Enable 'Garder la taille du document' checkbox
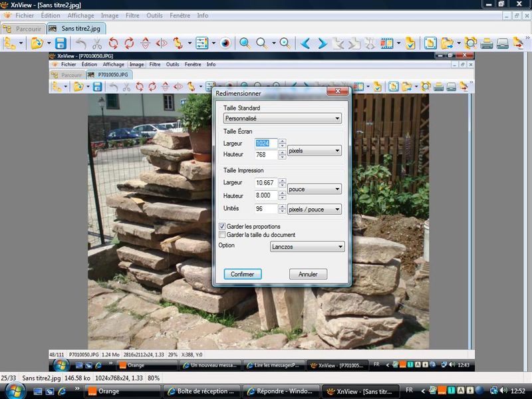The width and height of the screenshot is (532, 399). pyautogui.click(x=222, y=235)
